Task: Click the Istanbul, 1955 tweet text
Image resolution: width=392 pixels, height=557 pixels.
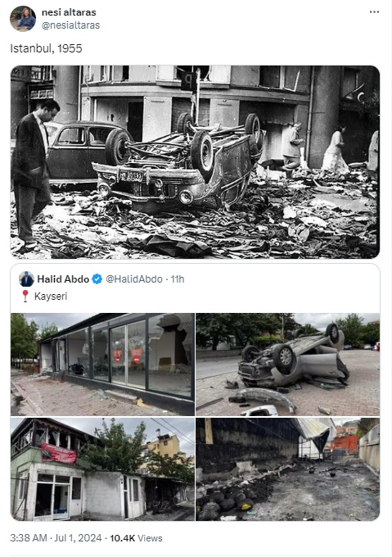Action: point(46,48)
